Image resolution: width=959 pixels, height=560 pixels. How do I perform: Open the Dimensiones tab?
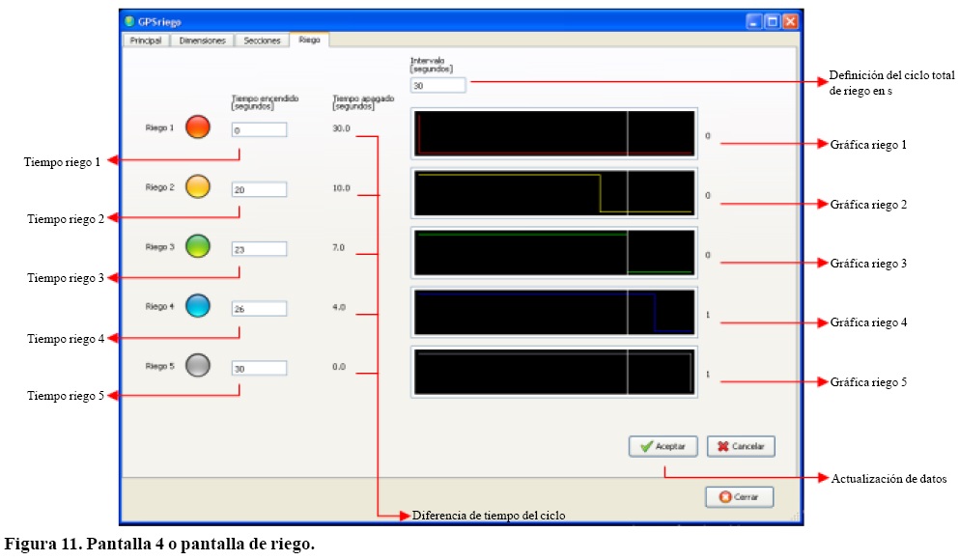[202, 41]
